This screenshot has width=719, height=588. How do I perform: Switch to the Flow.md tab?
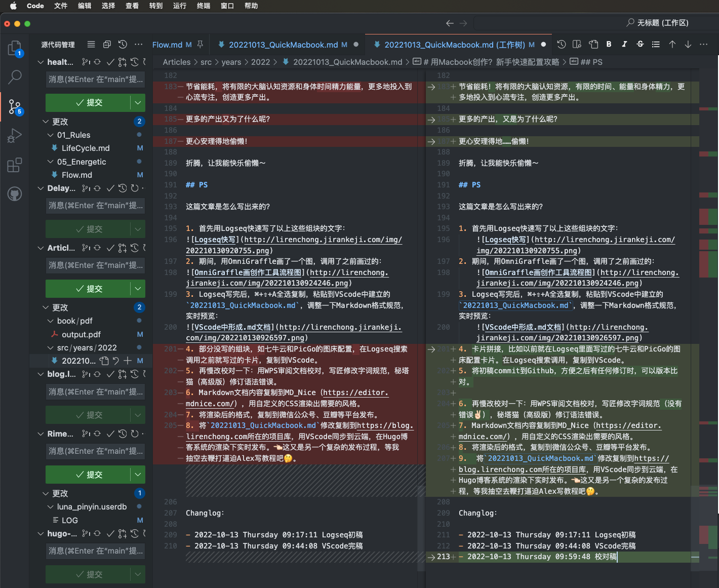click(167, 45)
